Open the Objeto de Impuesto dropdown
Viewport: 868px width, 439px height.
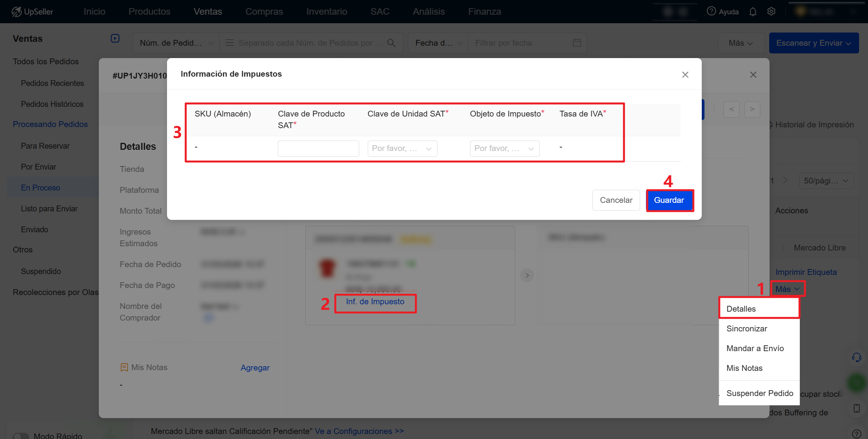tap(505, 149)
